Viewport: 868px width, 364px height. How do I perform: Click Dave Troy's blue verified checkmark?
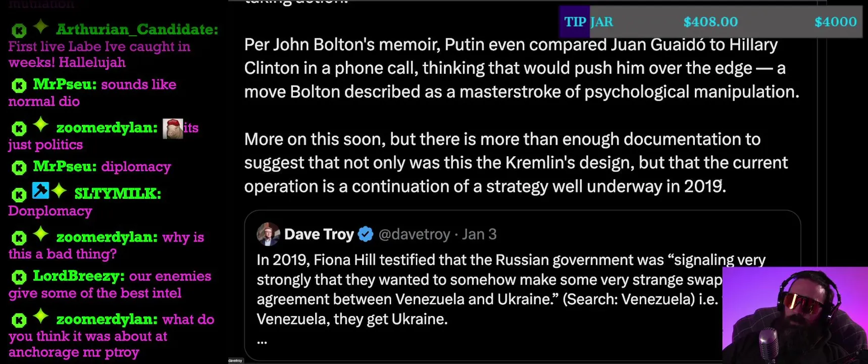pyautogui.click(x=366, y=234)
